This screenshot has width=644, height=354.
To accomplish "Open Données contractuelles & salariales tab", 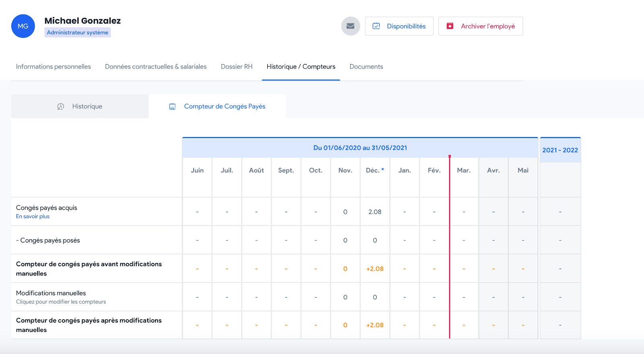I will pyautogui.click(x=156, y=67).
